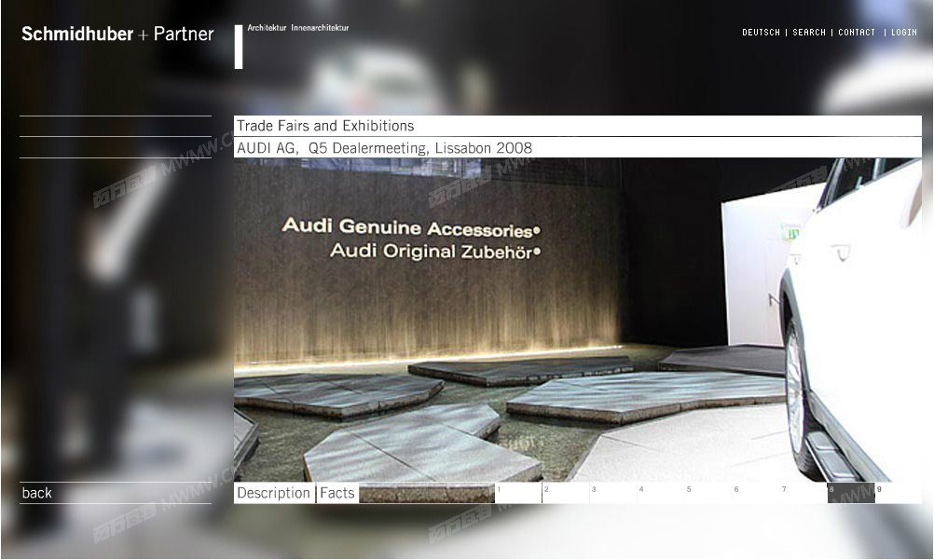Screen dimensions: 934x560
Task: Show image number 9
Action: point(899,493)
